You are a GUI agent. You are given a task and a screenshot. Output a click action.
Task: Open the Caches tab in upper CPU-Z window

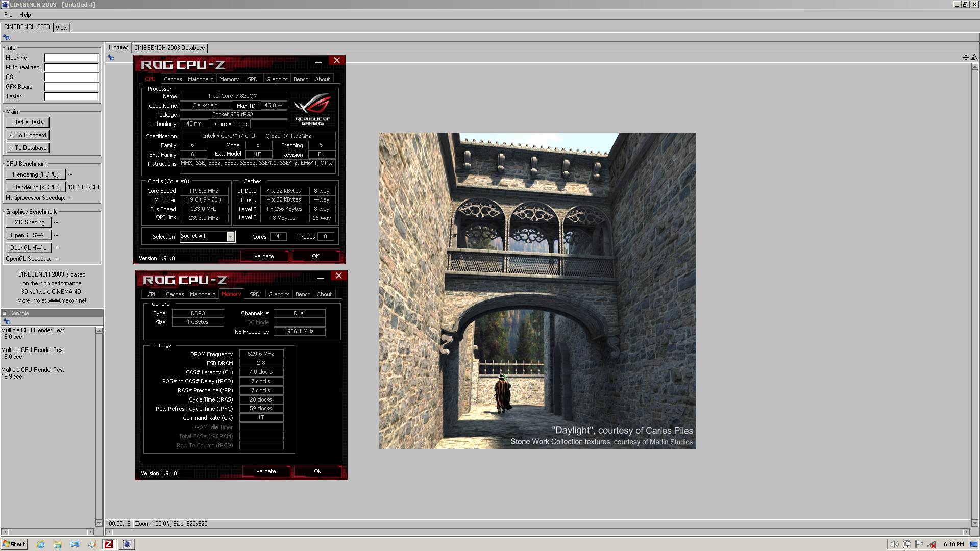pyautogui.click(x=173, y=79)
